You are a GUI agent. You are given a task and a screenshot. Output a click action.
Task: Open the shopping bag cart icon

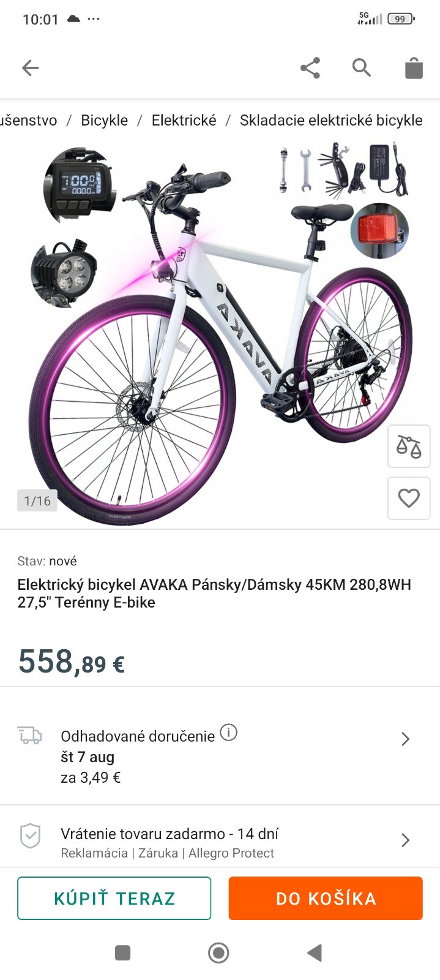[414, 68]
